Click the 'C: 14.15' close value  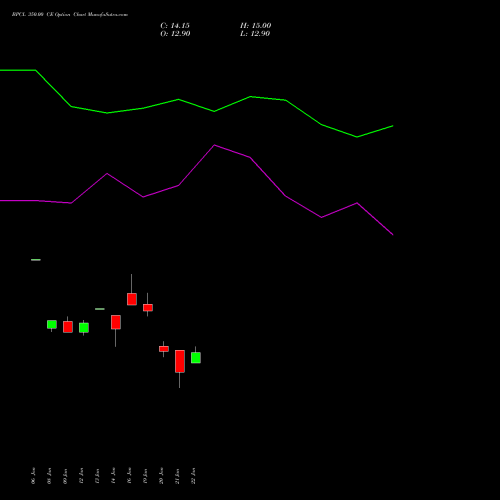click(175, 26)
